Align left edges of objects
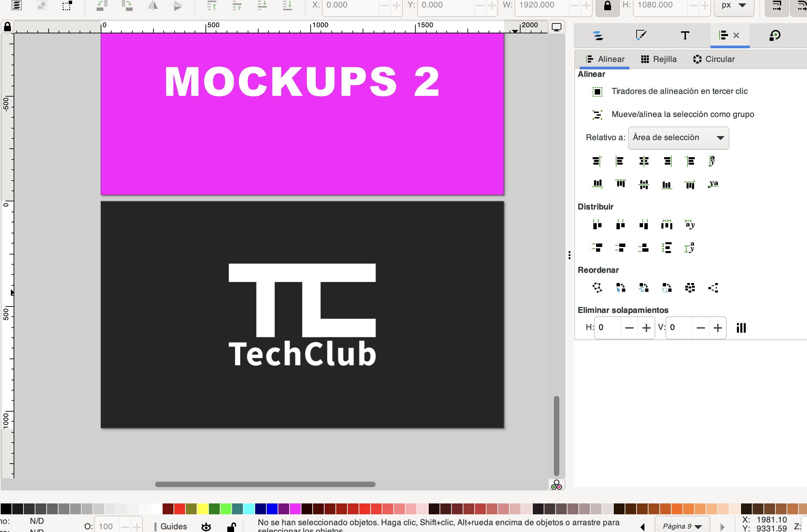This screenshot has width=807, height=532. pos(620,161)
